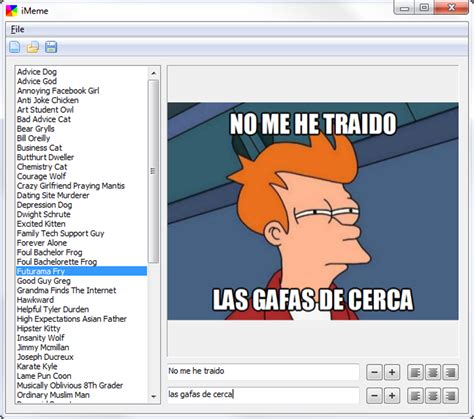Click the New document toolbar icon
474x419 pixels.
(x=14, y=47)
